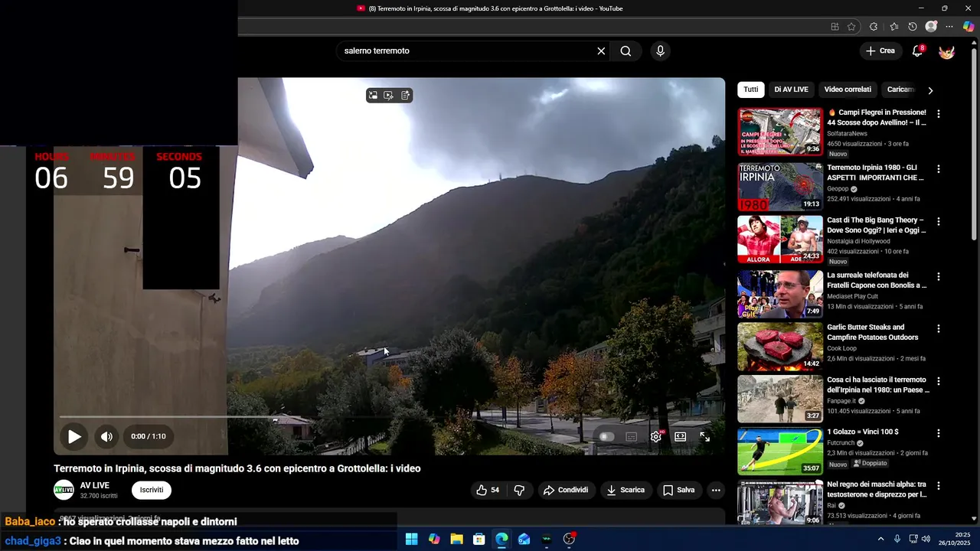980x551 pixels.
Task: Open Campi Flegrei in Pressione thumbnail
Action: point(780,132)
